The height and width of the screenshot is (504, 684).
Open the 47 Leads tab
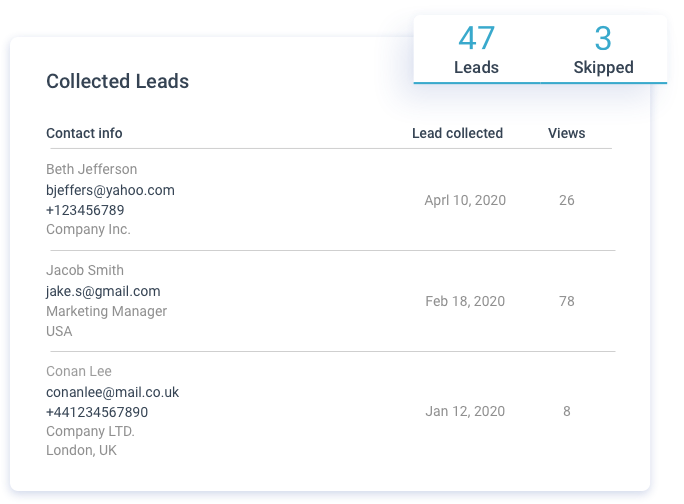[476, 49]
